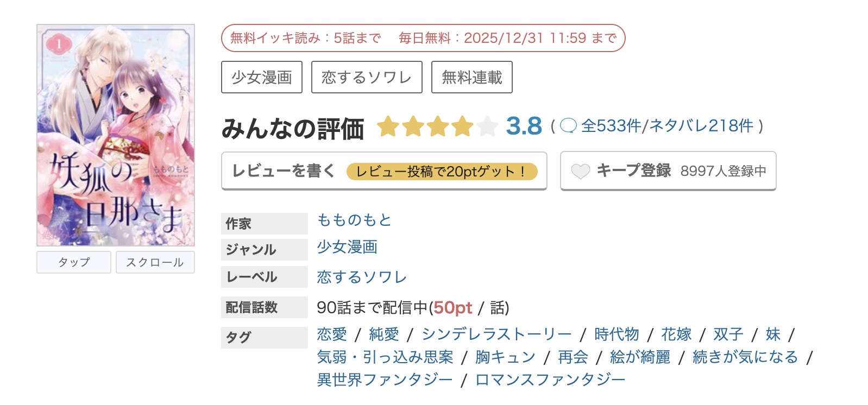This screenshot has width=868, height=405.
Task: Select the シンデレラストーリー tag
Action: [x=496, y=334]
